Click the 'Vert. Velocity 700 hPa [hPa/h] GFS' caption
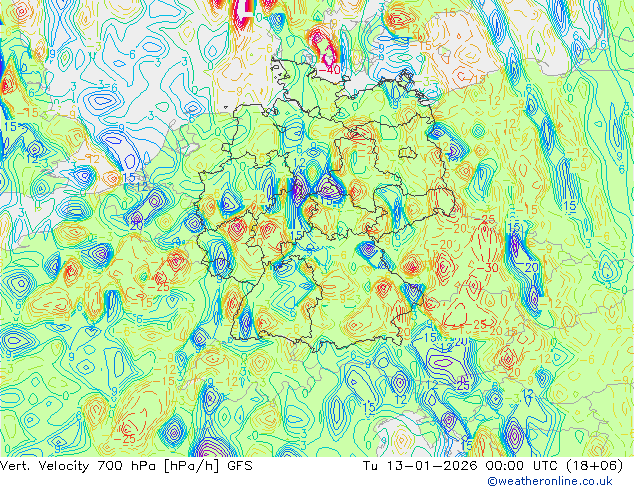Screen dimensions: 634x490 126,466
